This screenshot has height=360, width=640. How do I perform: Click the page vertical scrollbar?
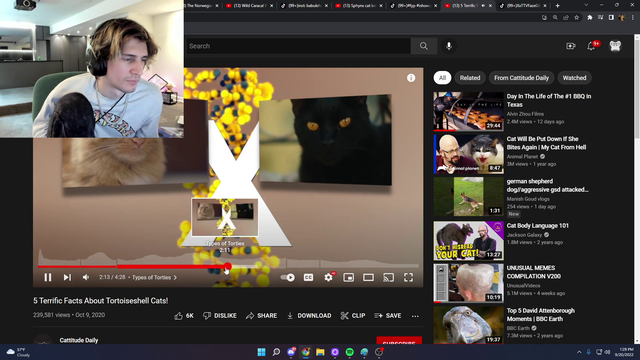click(637, 86)
